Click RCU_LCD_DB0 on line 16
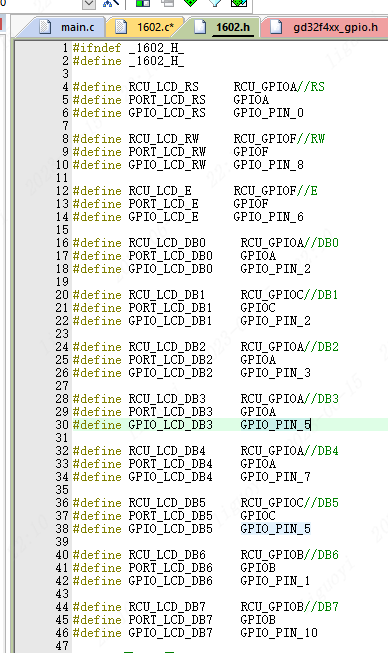The height and width of the screenshot is (653, 388). click(167, 243)
